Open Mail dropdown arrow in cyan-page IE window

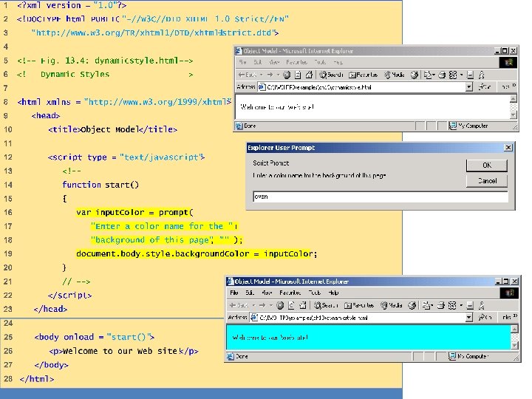[432, 305]
